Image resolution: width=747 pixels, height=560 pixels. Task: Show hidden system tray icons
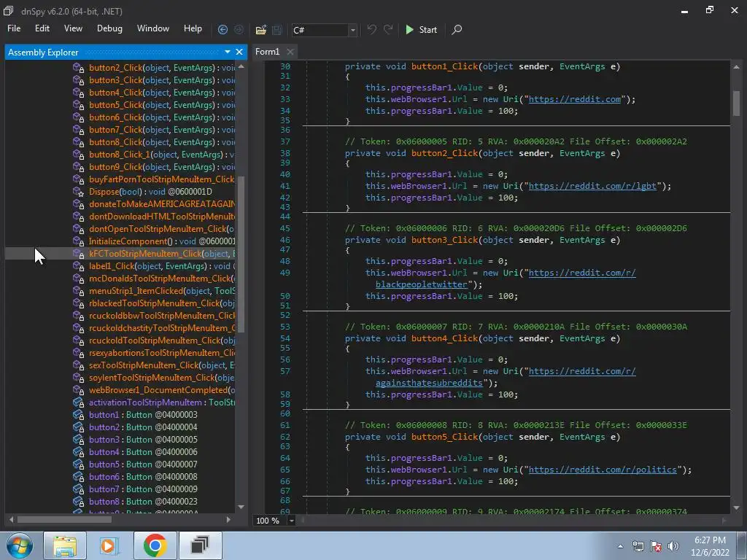click(620, 546)
